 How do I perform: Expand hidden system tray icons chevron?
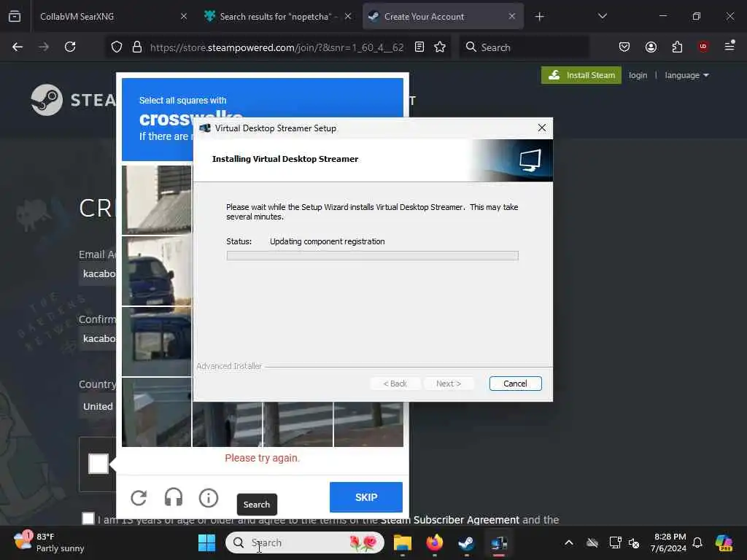coord(569,542)
